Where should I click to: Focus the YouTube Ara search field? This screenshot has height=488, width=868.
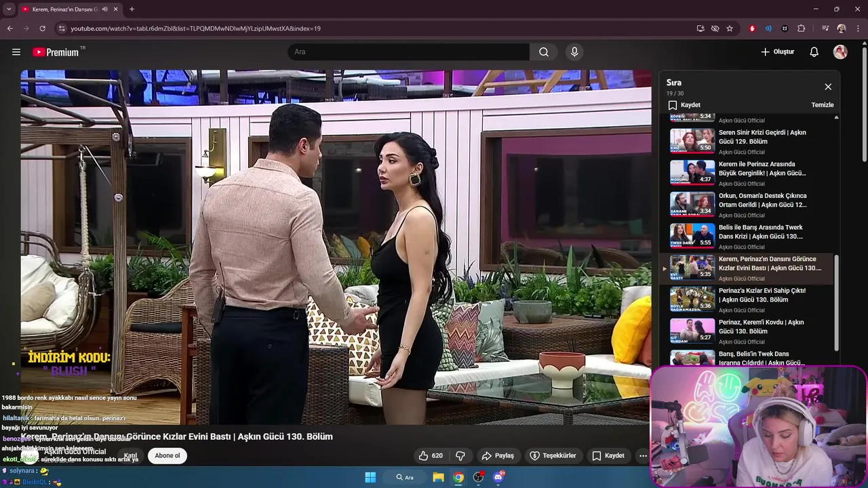tap(409, 52)
